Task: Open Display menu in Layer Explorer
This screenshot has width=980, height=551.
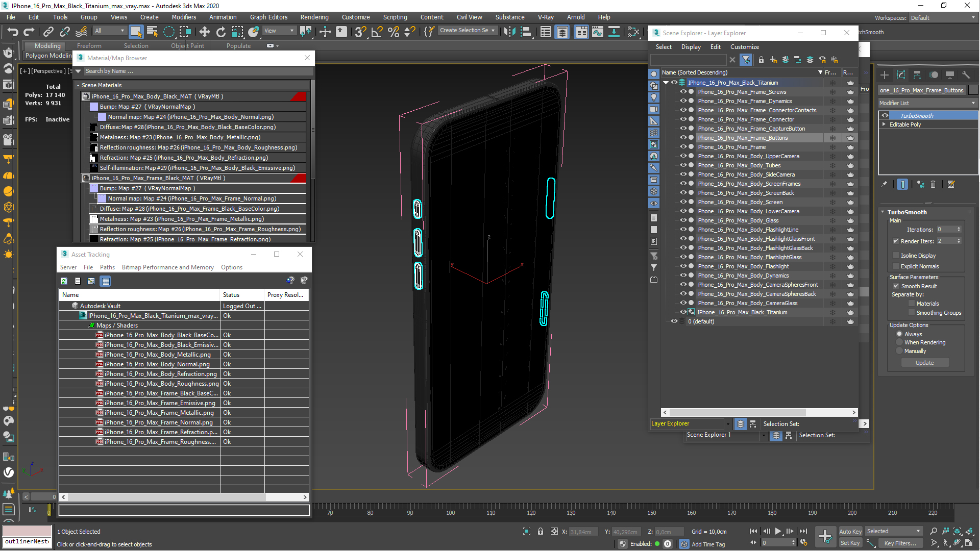Action: click(x=691, y=47)
